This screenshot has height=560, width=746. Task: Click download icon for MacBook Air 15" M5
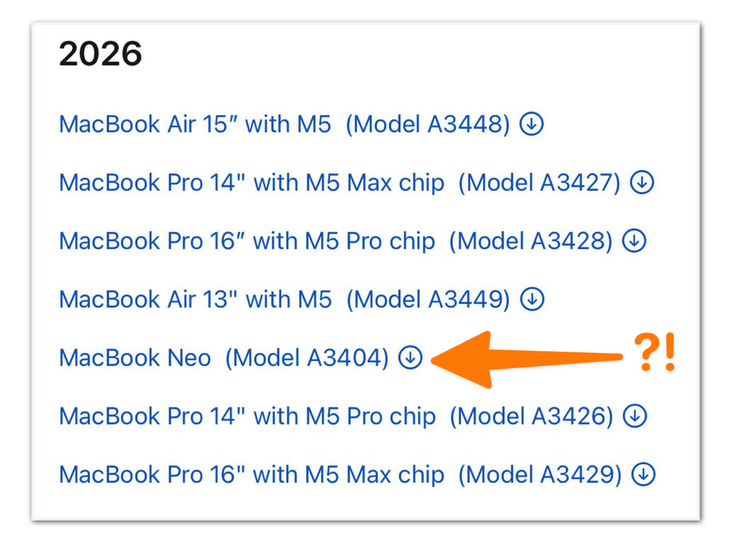pos(531,124)
